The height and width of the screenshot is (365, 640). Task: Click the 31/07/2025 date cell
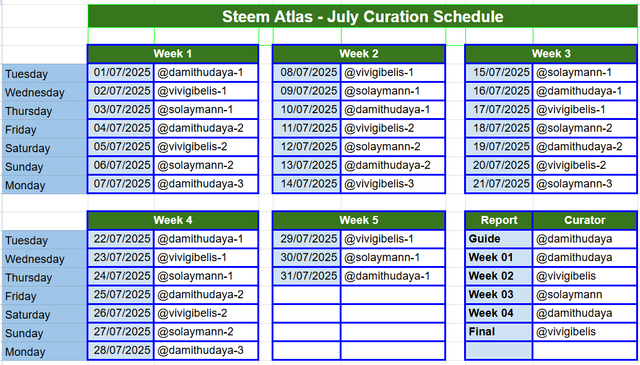point(307,276)
